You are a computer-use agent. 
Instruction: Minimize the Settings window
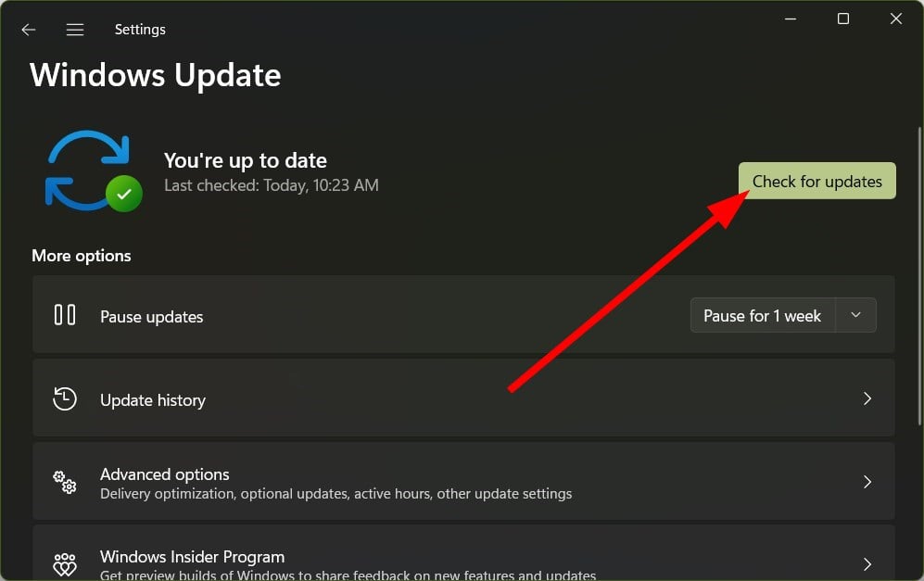791,19
